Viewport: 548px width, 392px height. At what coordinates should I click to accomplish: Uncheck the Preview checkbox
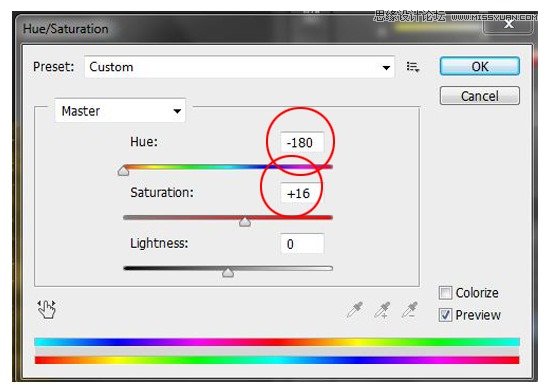coord(445,315)
